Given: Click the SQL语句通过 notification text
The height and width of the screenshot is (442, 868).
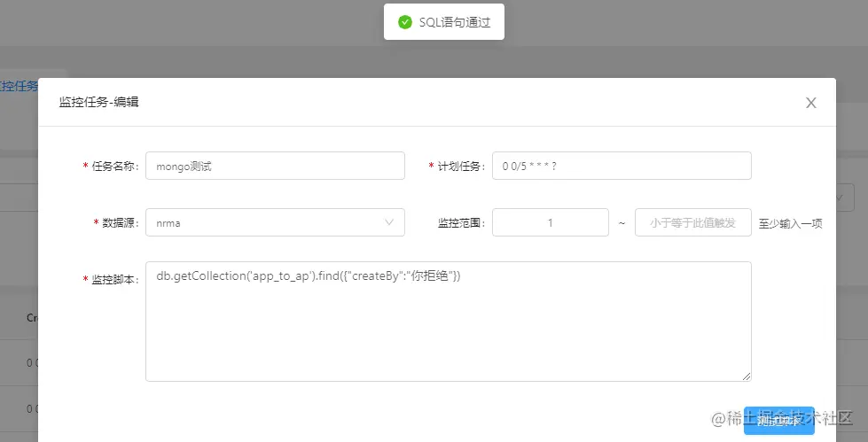Looking at the screenshot, I should pos(455,22).
